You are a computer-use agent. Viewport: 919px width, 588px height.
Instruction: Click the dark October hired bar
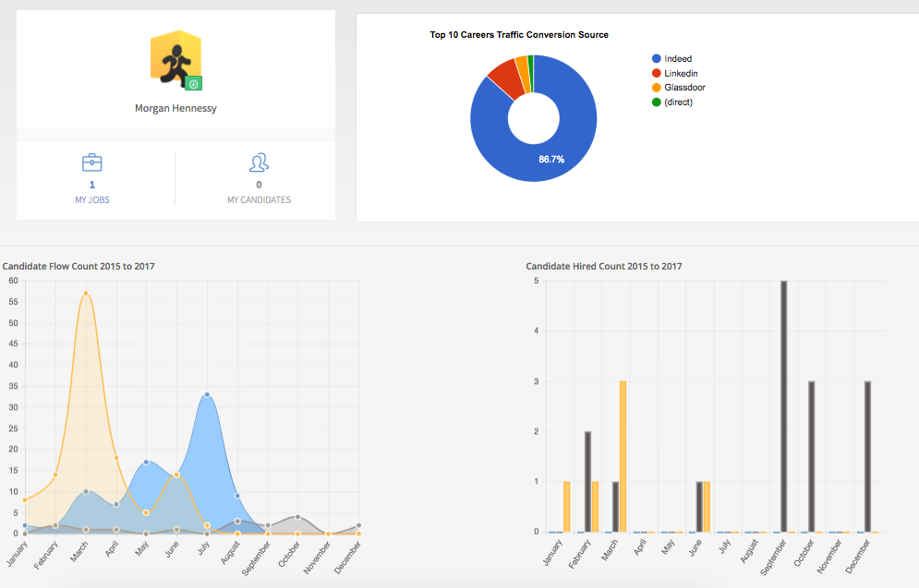coord(811,457)
